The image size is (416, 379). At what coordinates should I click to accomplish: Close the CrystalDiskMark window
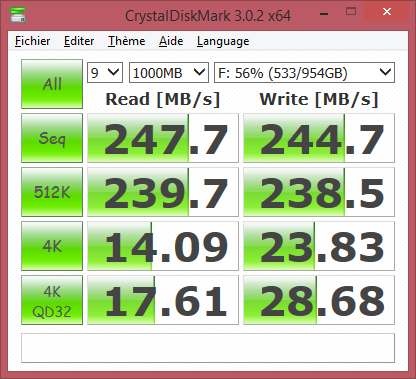point(387,12)
